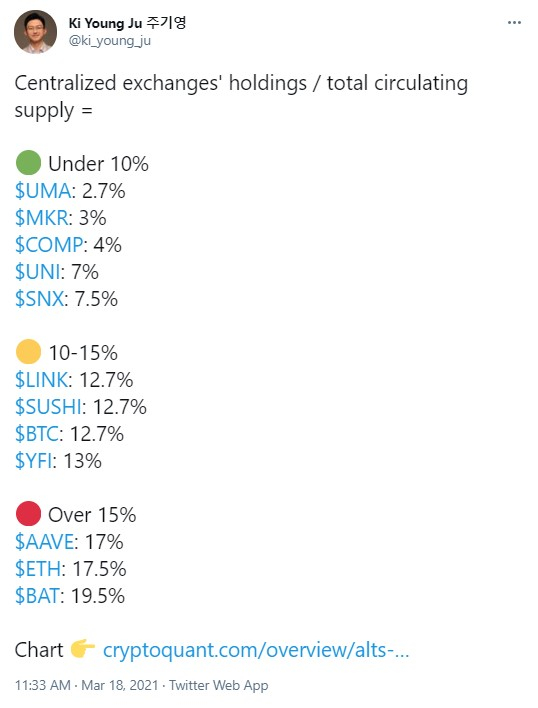Open the $LINK cashtag
The image size is (538, 708).
click(42, 380)
